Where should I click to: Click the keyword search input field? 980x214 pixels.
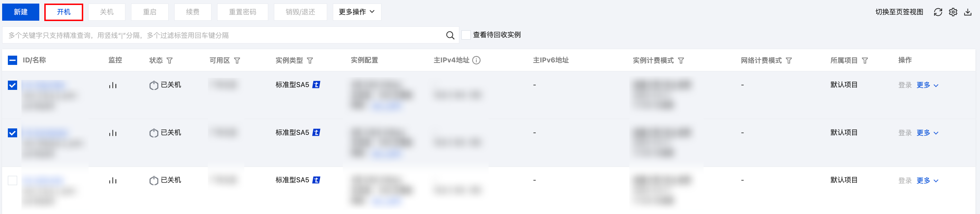tap(224, 35)
